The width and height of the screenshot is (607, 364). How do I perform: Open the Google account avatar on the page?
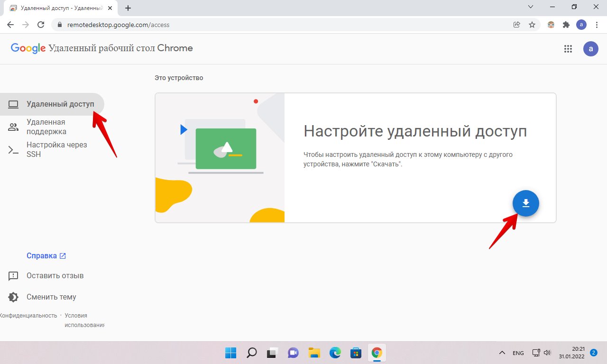[590, 48]
